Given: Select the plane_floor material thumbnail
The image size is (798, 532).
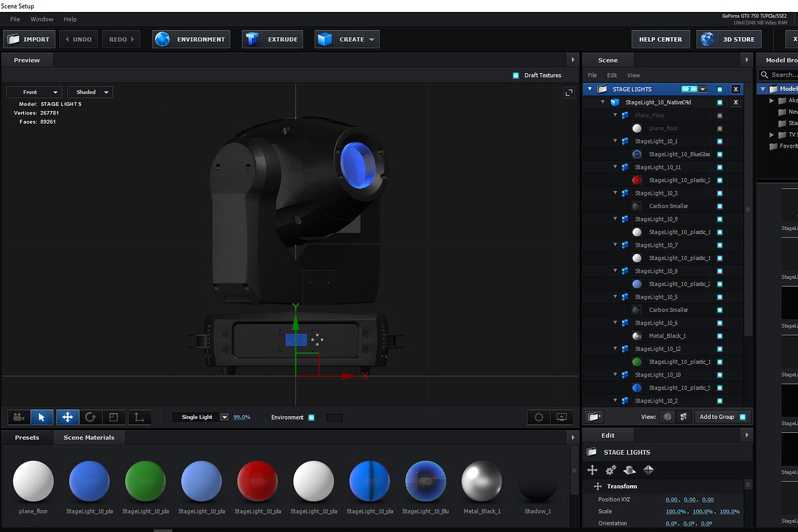Looking at the screenshot, I should pyautogui.click(x=33, y=481).
